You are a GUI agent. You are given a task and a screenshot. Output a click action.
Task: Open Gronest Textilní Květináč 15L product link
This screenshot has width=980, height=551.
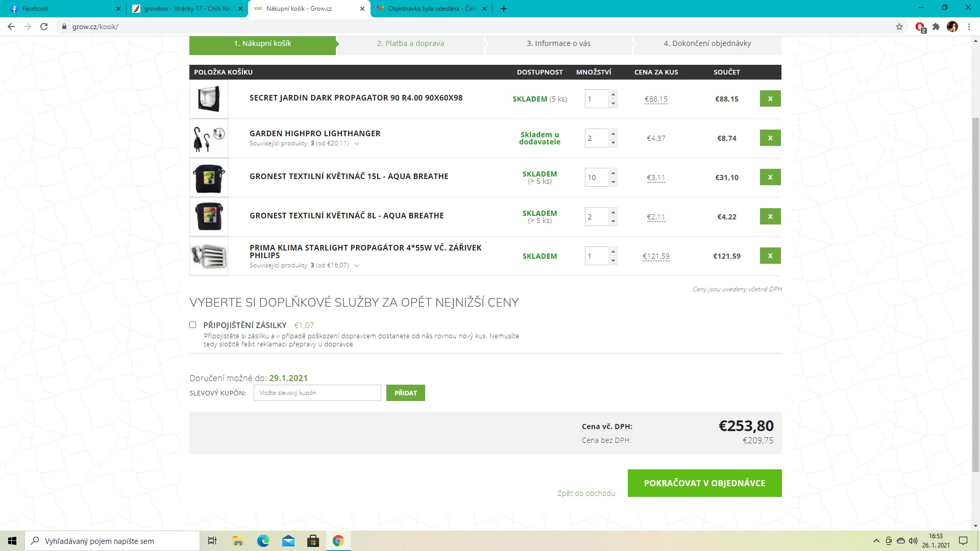point(349,177)
